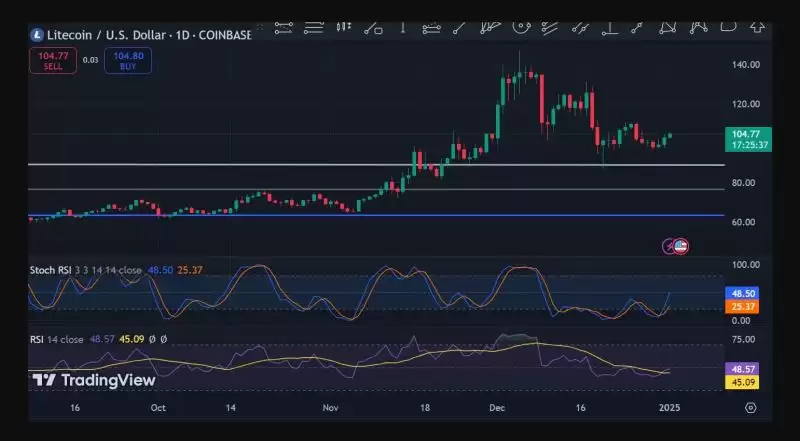Click the US flag economic event marker
This screenshot has width=800, height=441.
[681, 245]
